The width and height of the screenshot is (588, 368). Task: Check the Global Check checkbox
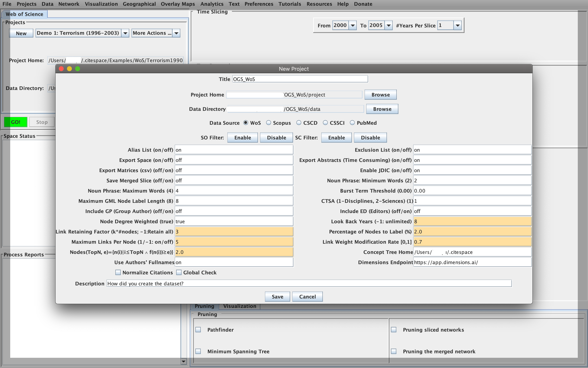[x=179, y=272]
